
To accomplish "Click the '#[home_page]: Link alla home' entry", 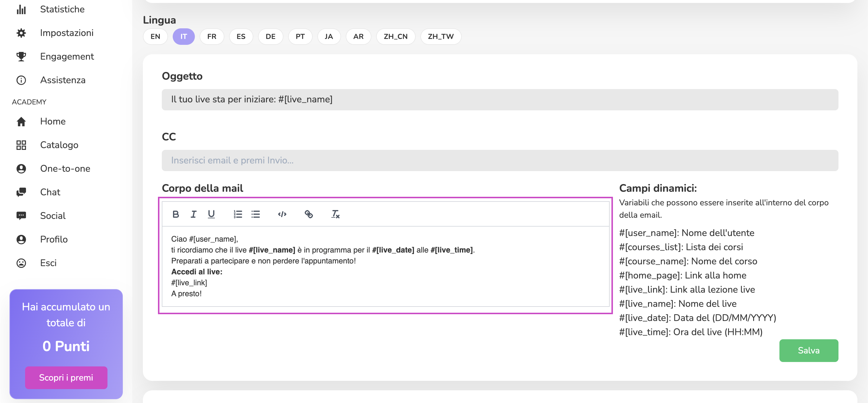I will pos(683,275).
